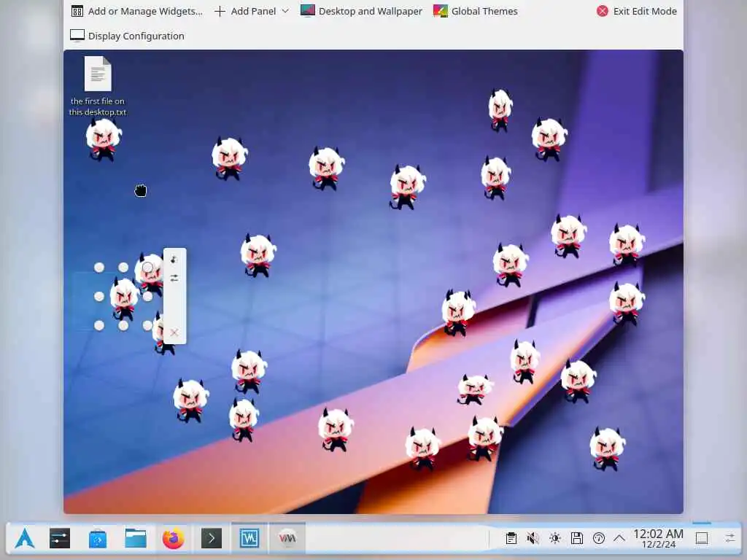Image resolution: width=747 pixels, height=560 pixels.
Task: Switch to the grey VM taskbar entry
Action: click(x=287, y=539)
